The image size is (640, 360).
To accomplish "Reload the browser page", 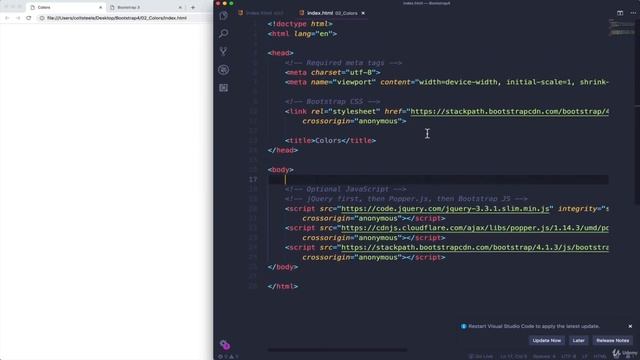I will coord(29,18).
